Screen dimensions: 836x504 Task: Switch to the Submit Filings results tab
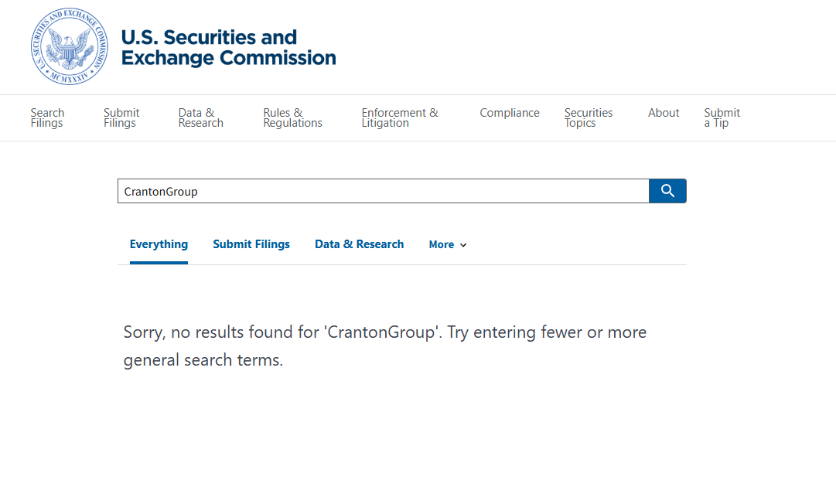pos(251,244)
